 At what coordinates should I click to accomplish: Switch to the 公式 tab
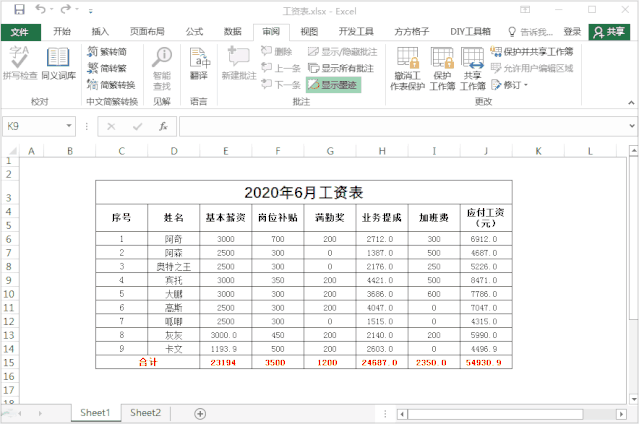[x=194, y=31]
